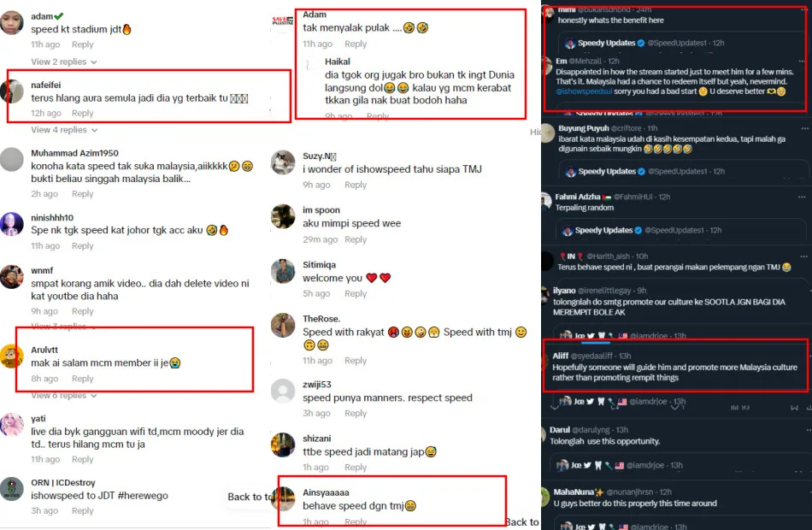Click Arulvtt's yellow profile avatar
The image size is (812, 530).
tap(11, 356)
